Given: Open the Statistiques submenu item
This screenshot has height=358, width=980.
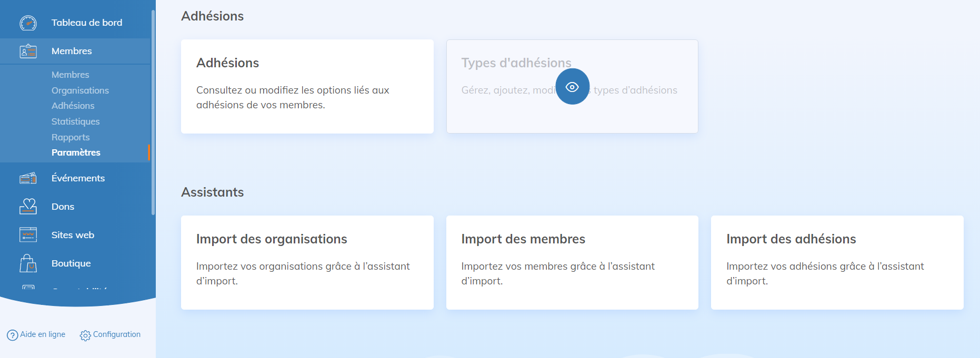Looking at the screenshot, I should tap(75, 121).
